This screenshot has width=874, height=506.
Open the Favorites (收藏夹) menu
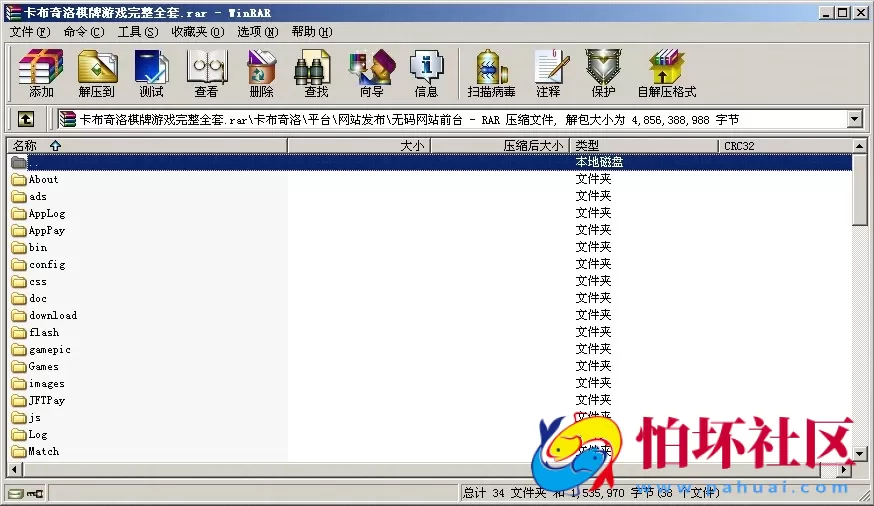pos(197,32)
